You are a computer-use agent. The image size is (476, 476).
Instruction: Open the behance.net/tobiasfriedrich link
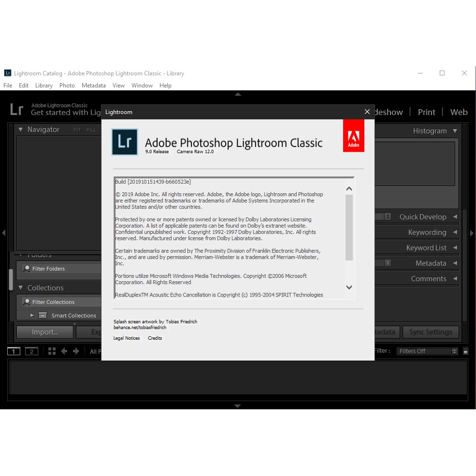(140, 328)
